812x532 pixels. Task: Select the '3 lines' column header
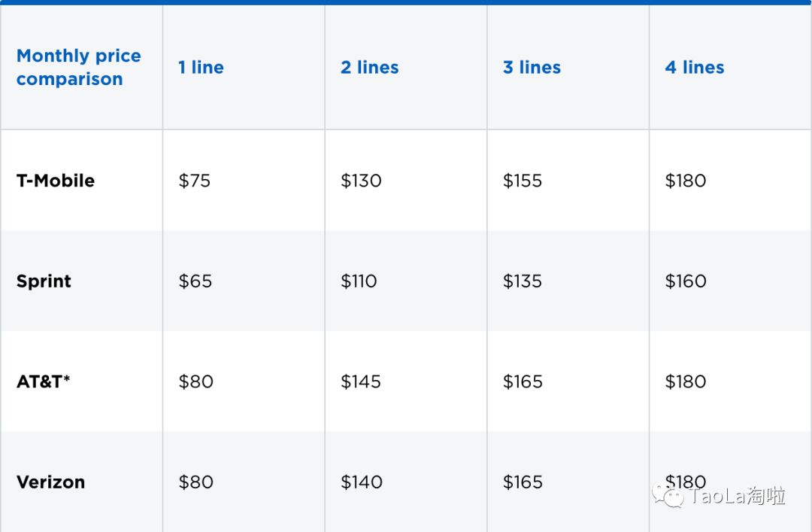coord(532,68)
